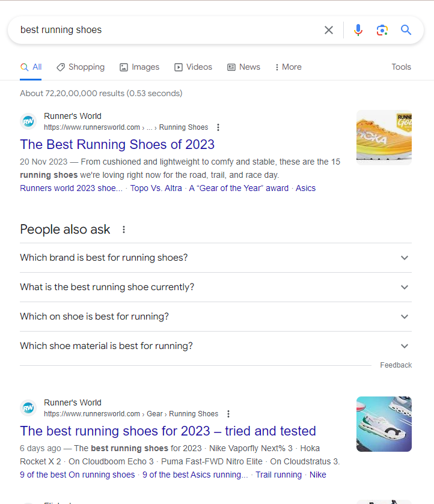Open Google Lens image search icon
Screen dimensions: 434x504
[382, 30]
